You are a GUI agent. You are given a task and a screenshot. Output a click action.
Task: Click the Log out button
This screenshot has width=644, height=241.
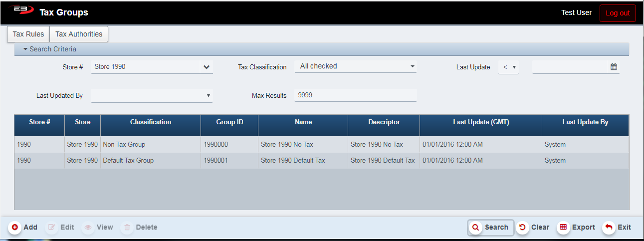pyautogui.click(x=618, y=13)
